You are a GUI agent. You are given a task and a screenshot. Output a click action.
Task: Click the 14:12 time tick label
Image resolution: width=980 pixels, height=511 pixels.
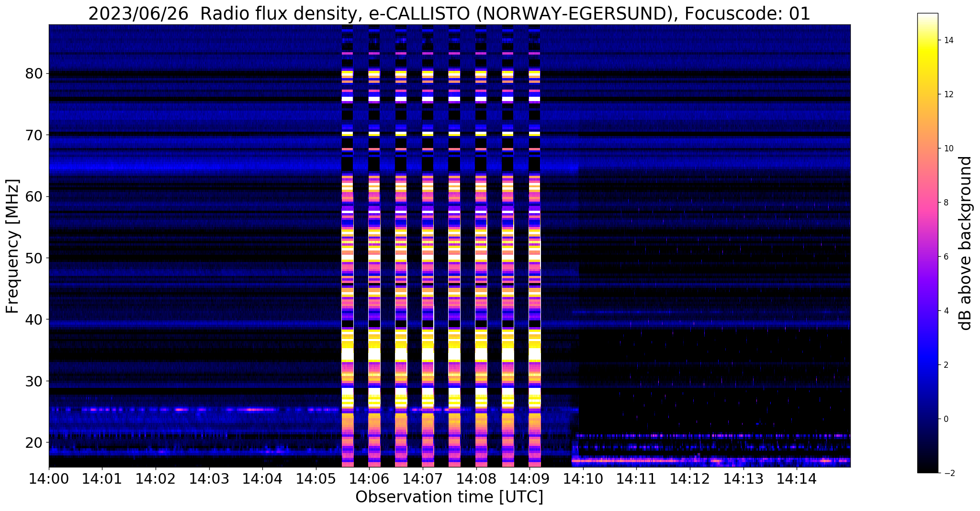coord(689,478)
